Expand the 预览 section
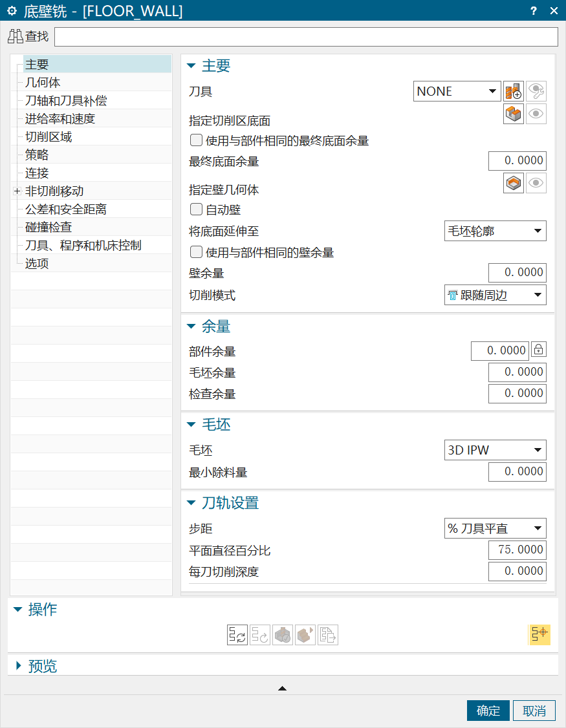Screen dimensions: 566x728 coord(18,665)
